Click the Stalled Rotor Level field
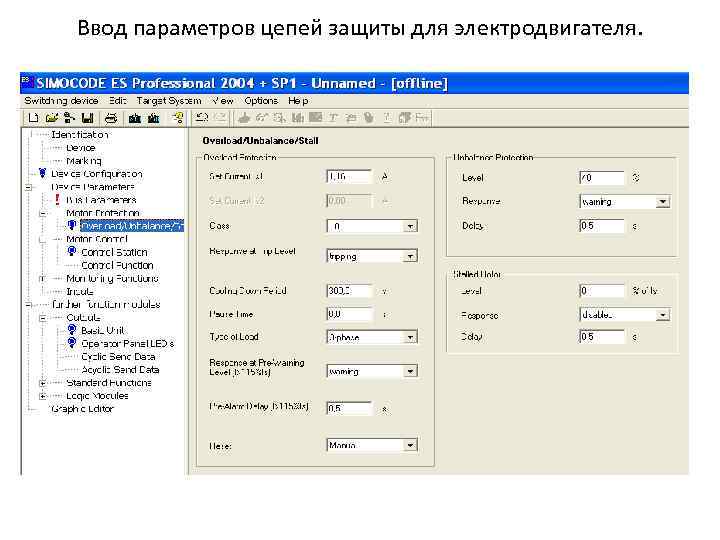 [602, 291]
